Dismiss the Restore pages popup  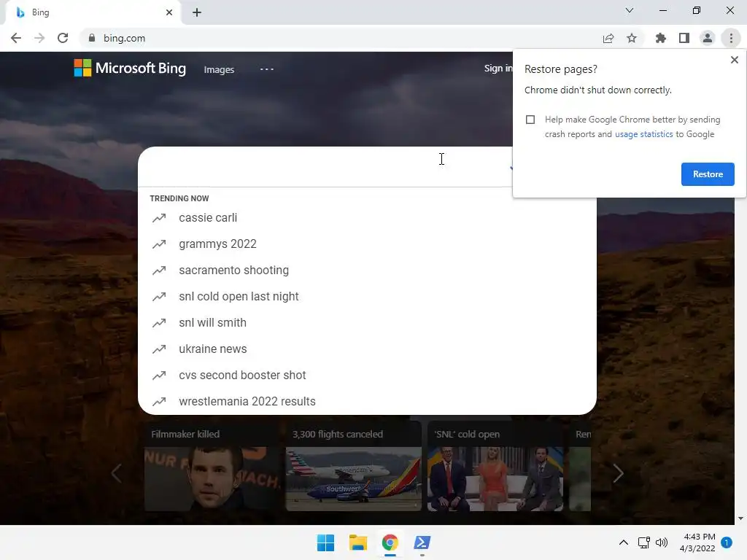[735, 60]
